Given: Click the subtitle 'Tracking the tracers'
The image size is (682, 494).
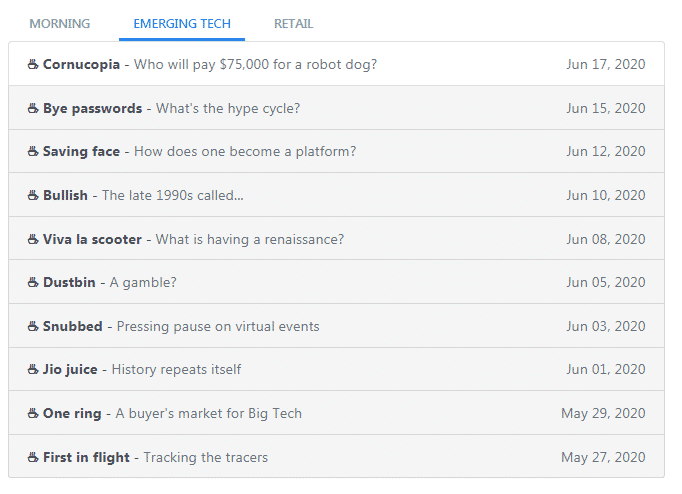Looking at the screenshot, I should 206,457.
